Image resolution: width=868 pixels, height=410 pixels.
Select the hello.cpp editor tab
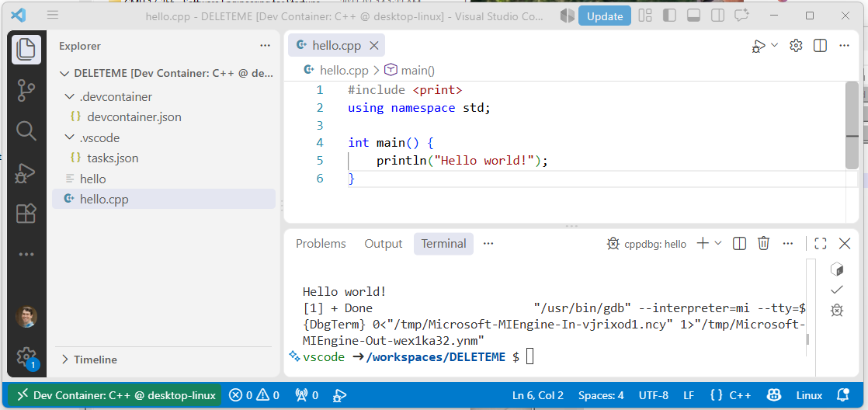click(x=337, y=46)
